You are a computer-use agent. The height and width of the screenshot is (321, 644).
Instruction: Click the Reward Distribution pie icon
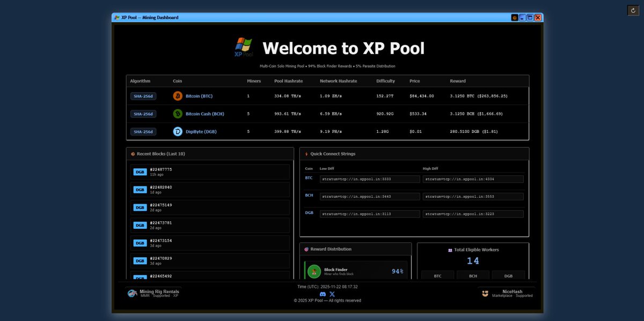(306, 249)
